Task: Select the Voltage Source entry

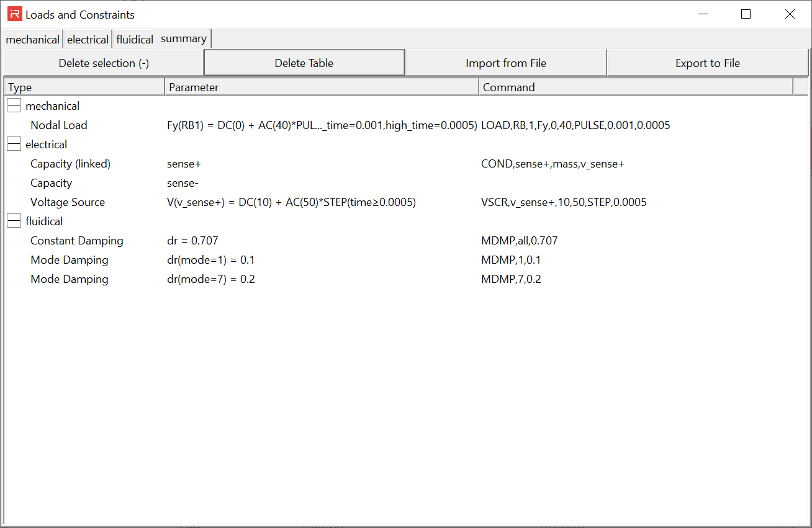Action: [68, 202]
